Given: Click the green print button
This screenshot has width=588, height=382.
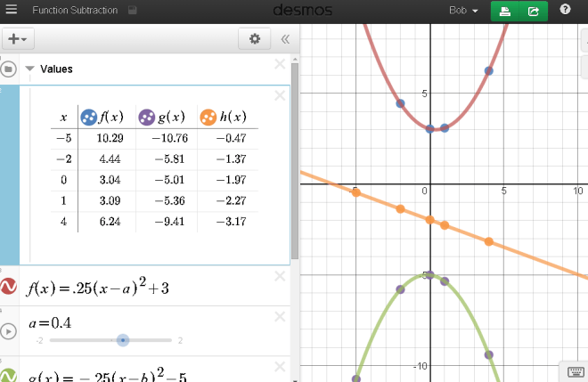Looking at the screenshot, I should click(x=505, y=12).
